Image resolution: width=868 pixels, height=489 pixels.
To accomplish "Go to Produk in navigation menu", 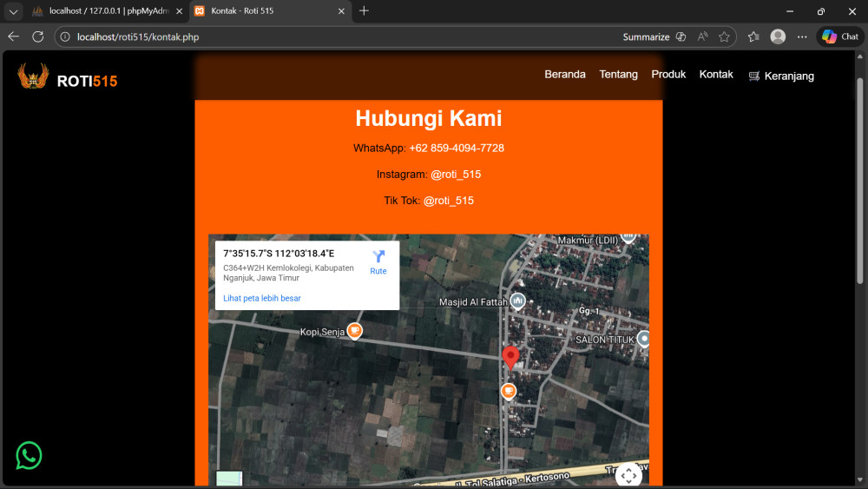I will pyautogui.click(x=668, y=75).
